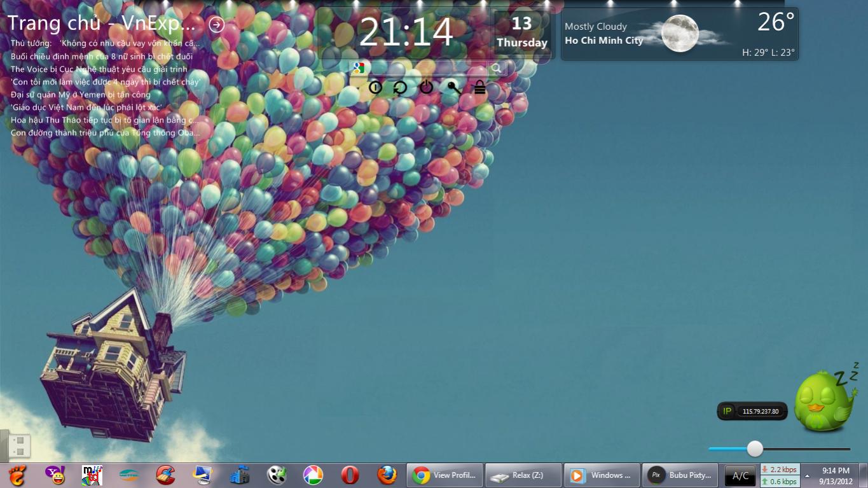
Task: Click the circle-with-bar icon left of restart
Action: (x=375, y=87)
